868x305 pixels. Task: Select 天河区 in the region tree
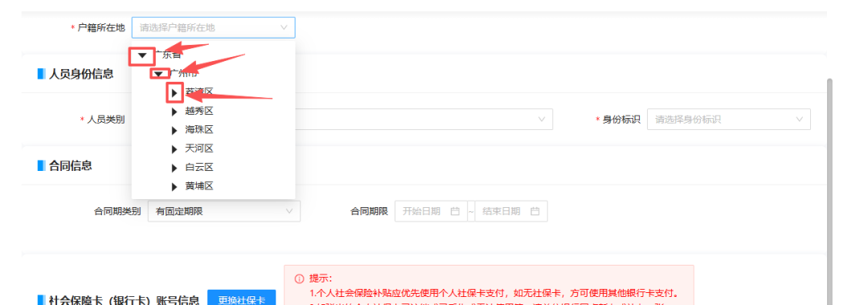[x=199, y=149]
